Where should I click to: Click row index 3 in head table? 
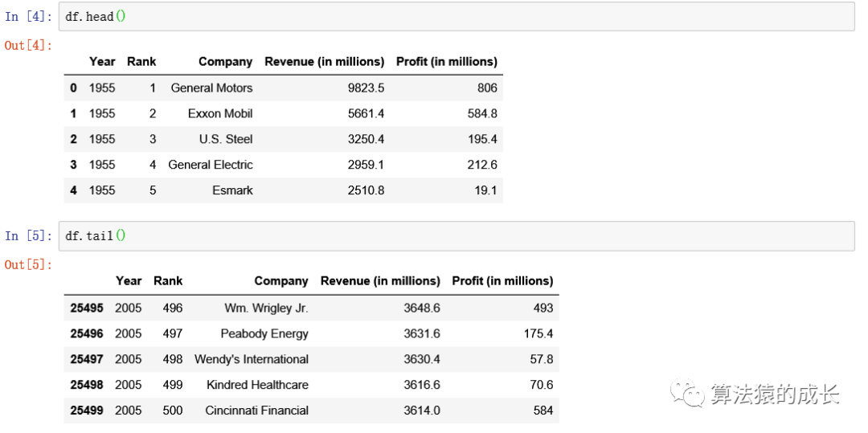coord(74,164)
